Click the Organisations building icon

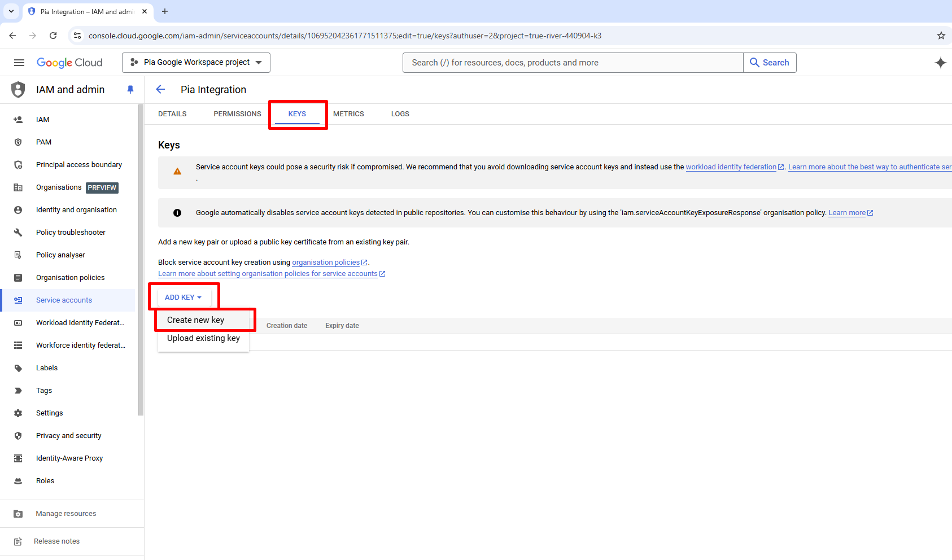pos(18,187)
